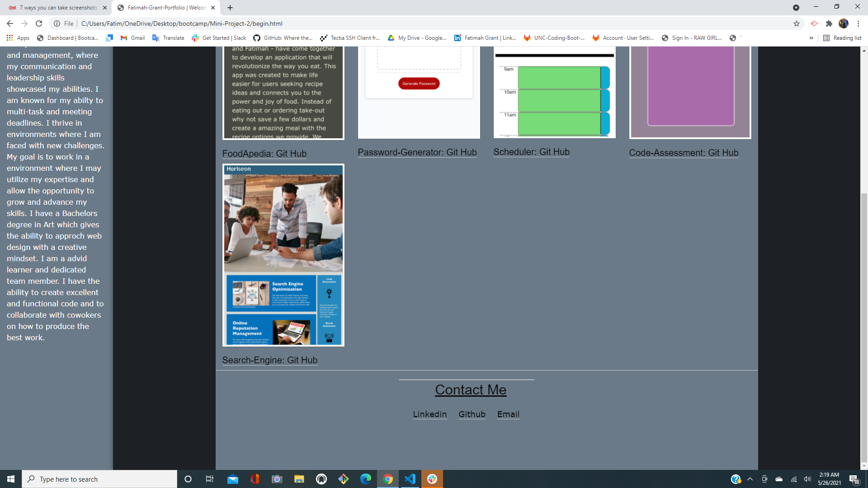Open the Apps grid in bookmarks bar
The height and width of the screenshot is (488, 868).
pos(18,38)
